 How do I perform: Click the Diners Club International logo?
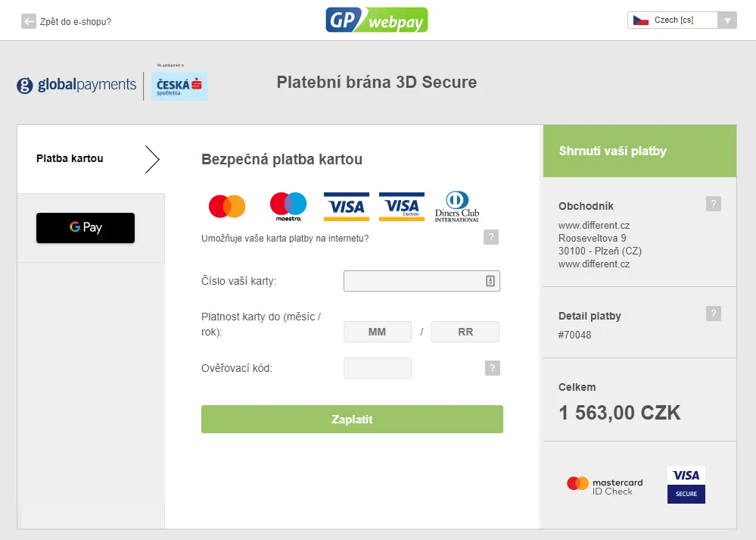coord(457,206)
